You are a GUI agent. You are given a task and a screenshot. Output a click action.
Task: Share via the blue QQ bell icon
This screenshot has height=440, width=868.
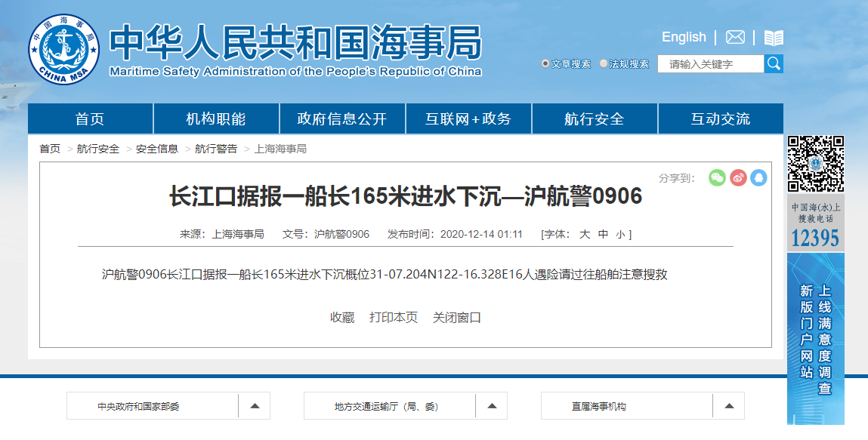(758, 177)
